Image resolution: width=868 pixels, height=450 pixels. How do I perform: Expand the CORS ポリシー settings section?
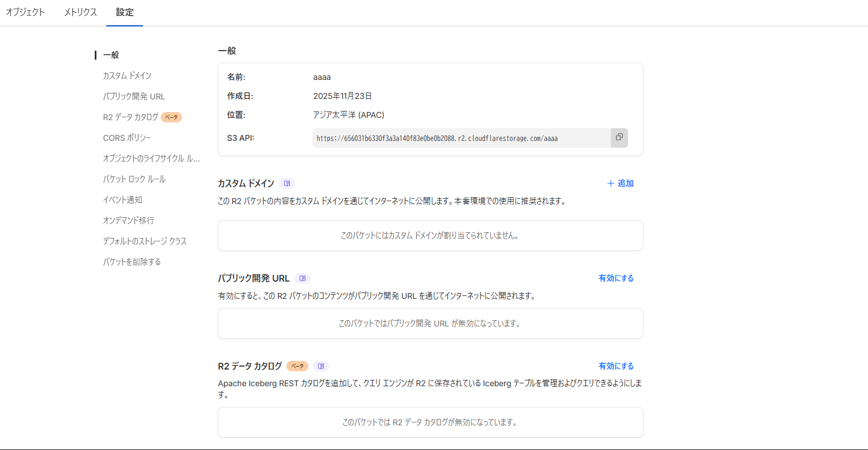[127, 137]
